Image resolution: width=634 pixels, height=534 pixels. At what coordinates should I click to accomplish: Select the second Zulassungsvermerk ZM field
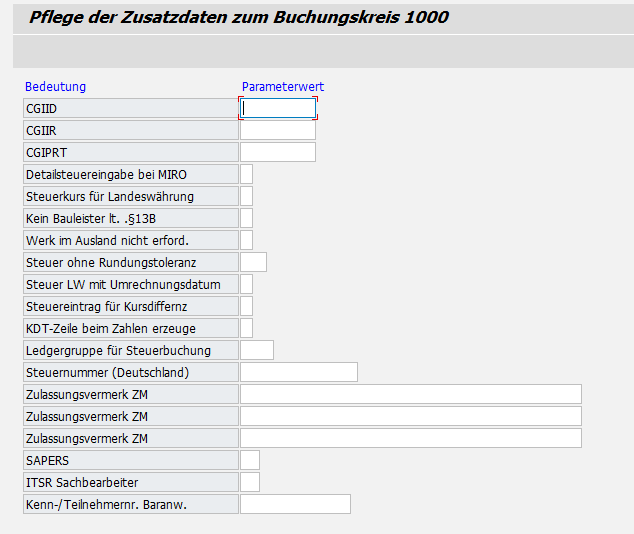coord(411,416)
